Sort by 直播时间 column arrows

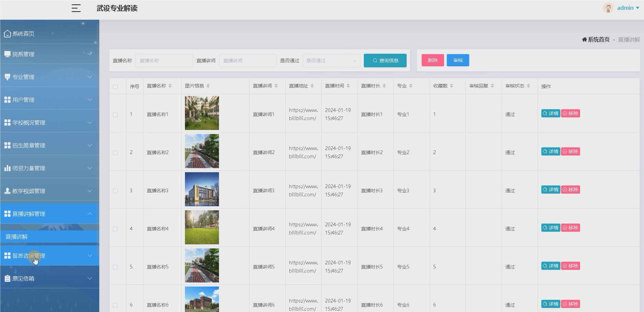[348, 86]
